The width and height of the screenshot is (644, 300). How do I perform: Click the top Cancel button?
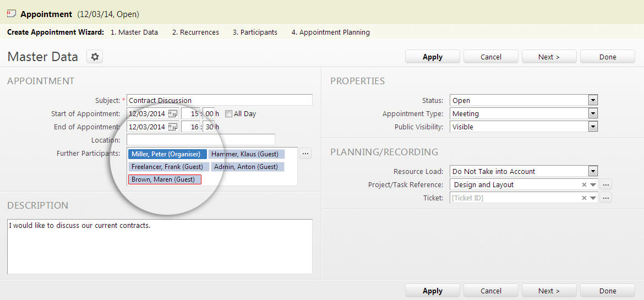click(491, 57)
